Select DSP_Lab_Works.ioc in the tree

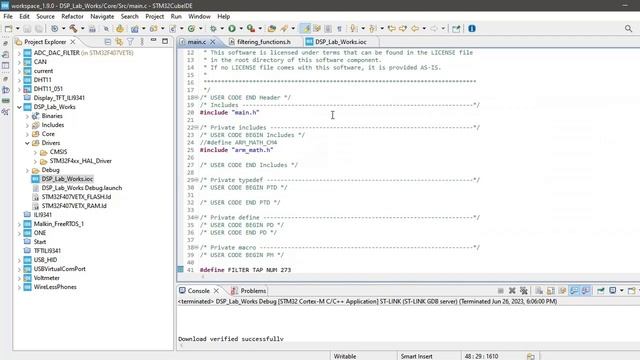coord(67,179)
